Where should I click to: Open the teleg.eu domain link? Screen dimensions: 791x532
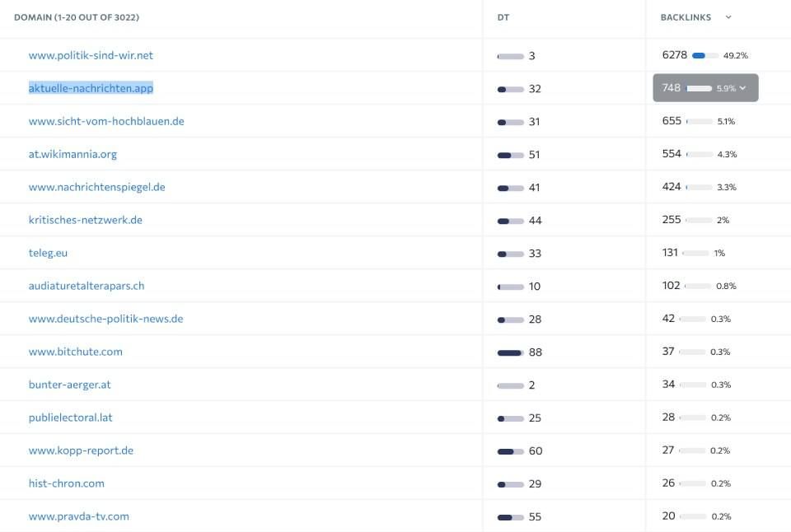coord(48,253)
